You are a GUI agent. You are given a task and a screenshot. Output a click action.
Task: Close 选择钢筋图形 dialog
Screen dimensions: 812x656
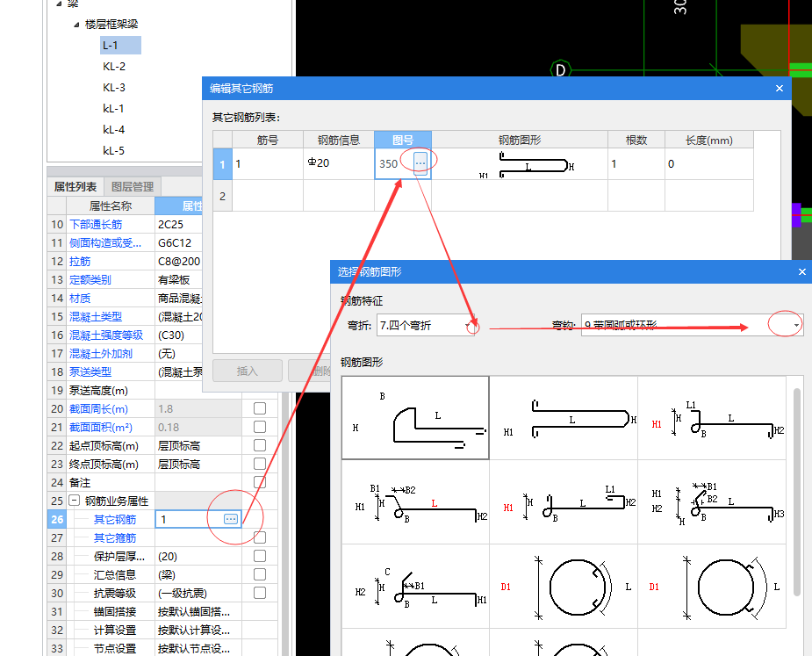pyautogui.click(x=802, y=271)
